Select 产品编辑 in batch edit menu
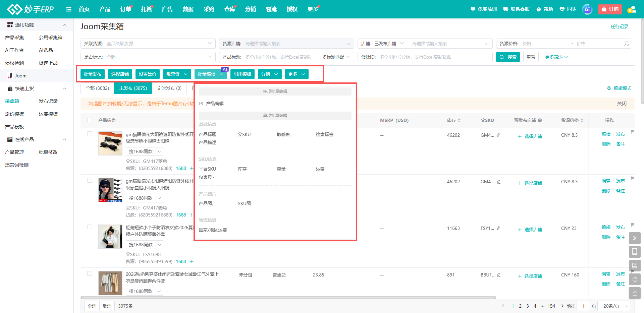 [x=212, y=104]
